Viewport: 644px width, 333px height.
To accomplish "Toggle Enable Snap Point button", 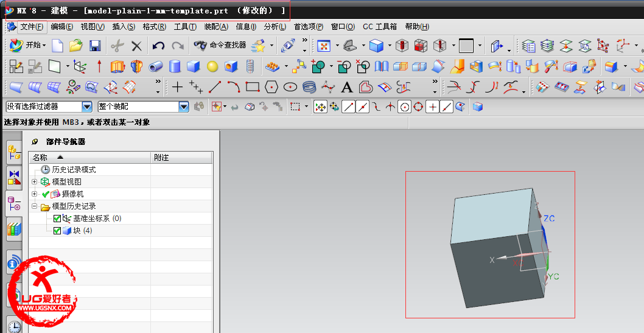I will (x=320, y=107).
